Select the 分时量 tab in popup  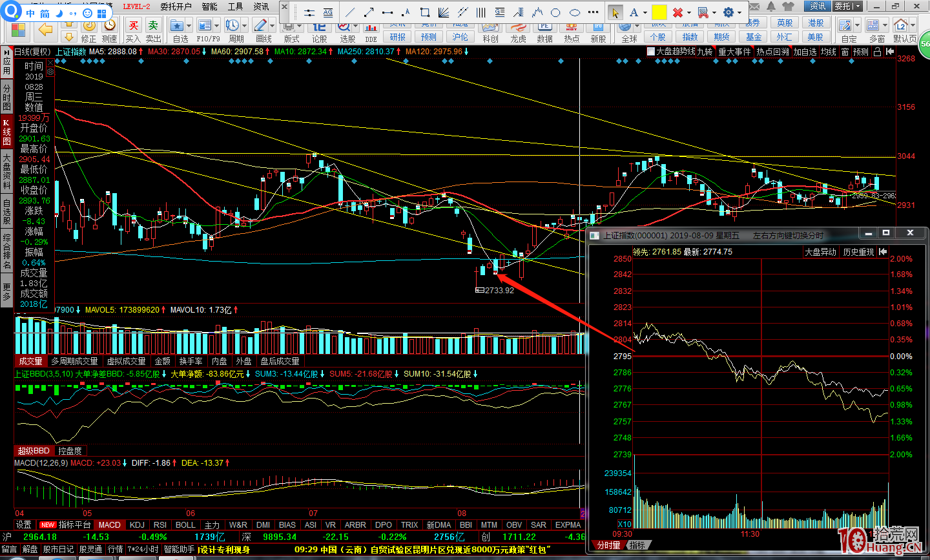pos(608,546)
